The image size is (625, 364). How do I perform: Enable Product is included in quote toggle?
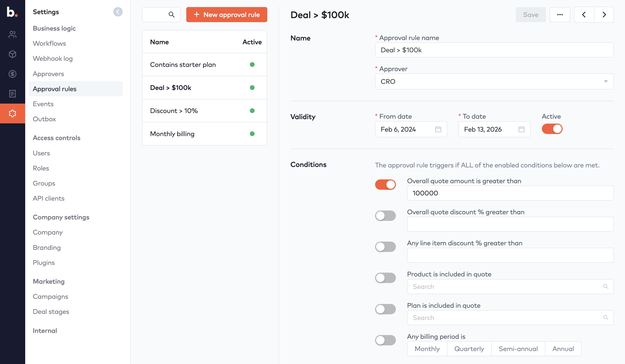[385, 278]
